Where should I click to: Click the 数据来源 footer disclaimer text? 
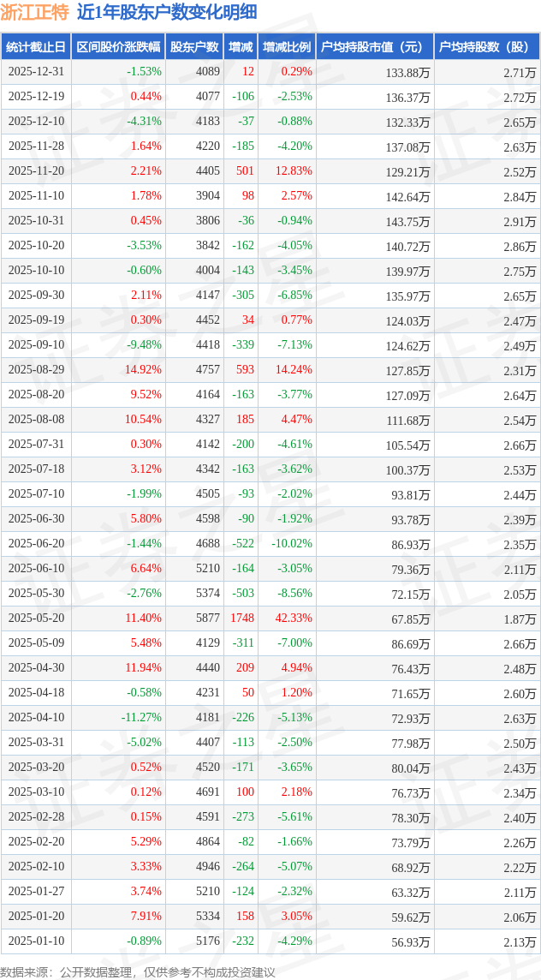point(138,971)
